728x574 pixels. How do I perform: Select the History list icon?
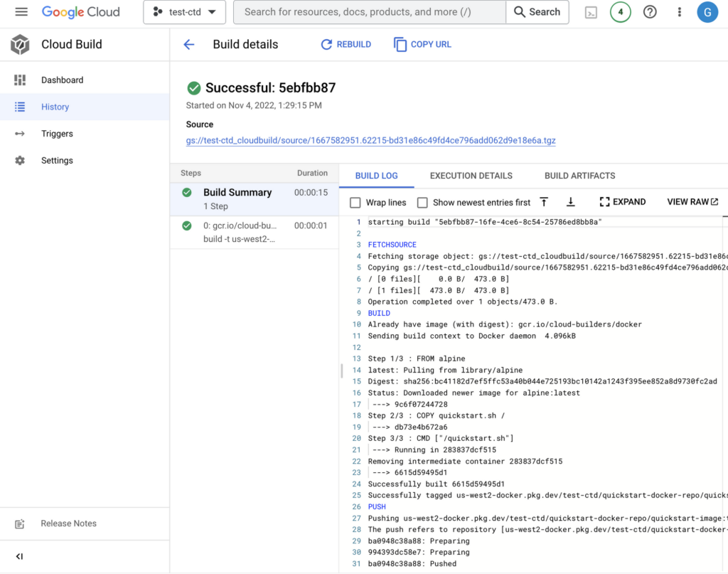(x=20, y=107)
